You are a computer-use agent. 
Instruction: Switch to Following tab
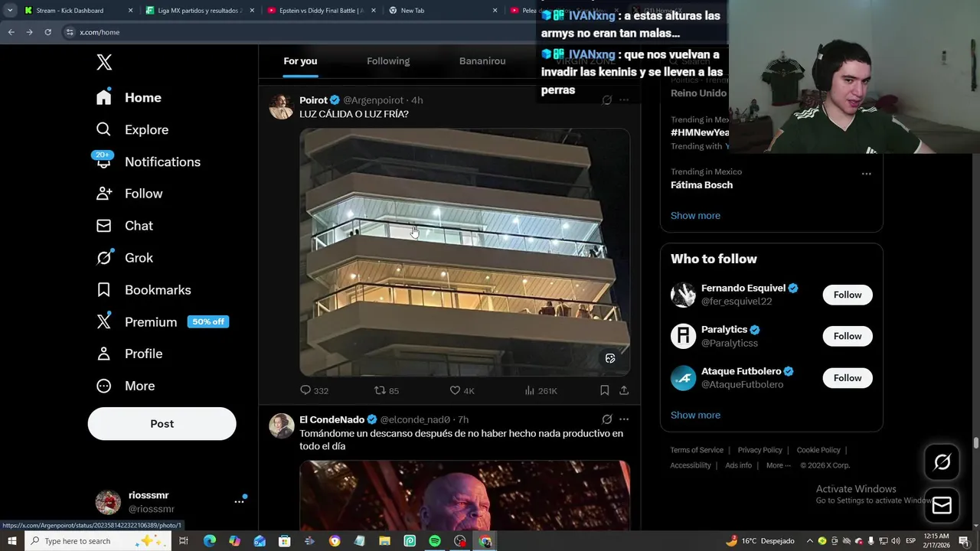coord(388,61)
